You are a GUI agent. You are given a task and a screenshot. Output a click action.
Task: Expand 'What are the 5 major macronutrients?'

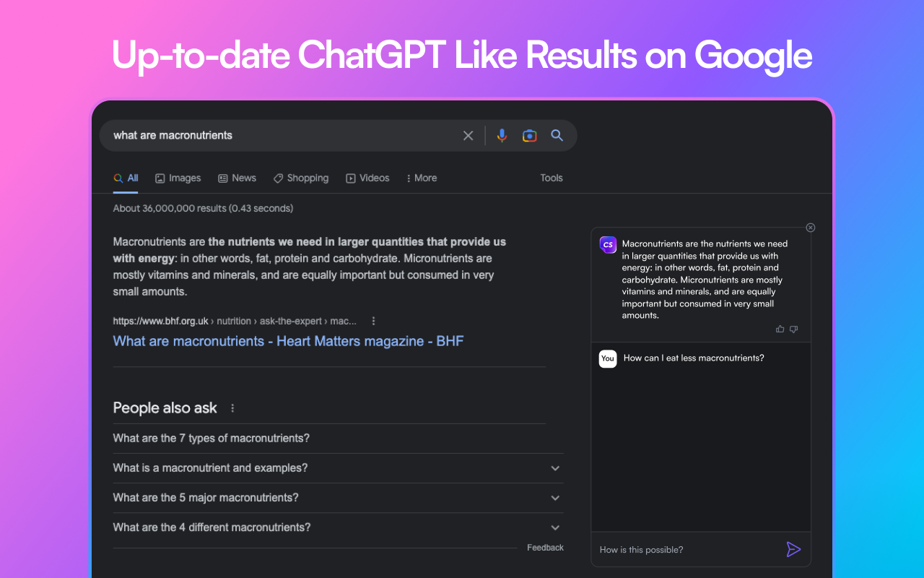point(555,498)
